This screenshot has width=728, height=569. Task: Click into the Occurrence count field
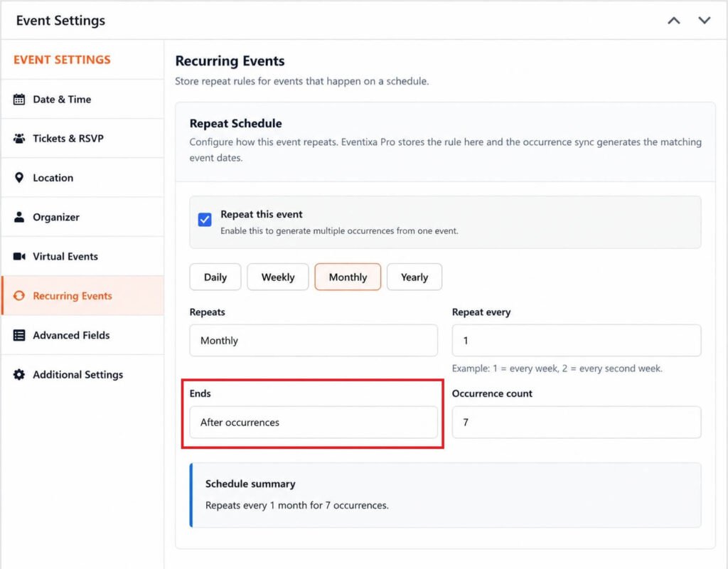576,422
